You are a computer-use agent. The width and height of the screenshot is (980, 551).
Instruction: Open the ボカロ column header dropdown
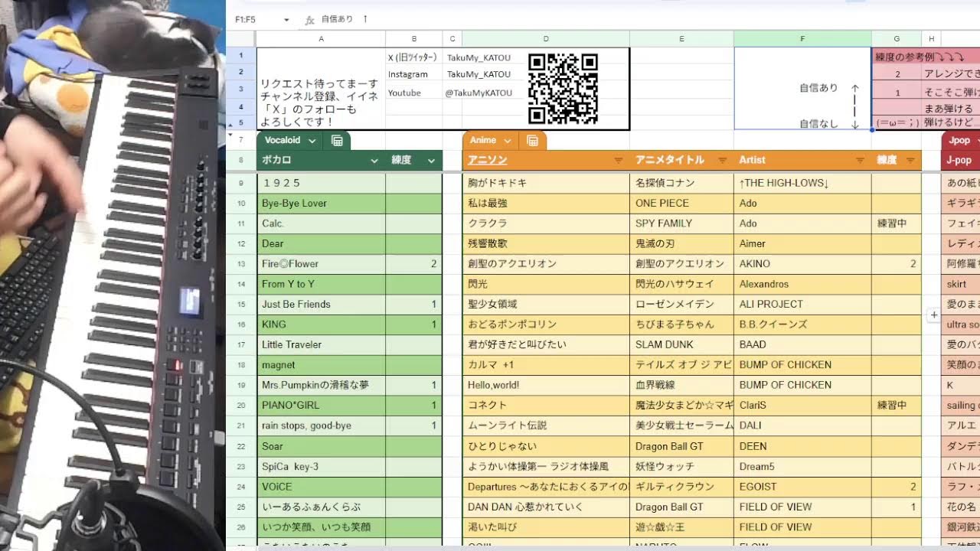click(374, 161)
